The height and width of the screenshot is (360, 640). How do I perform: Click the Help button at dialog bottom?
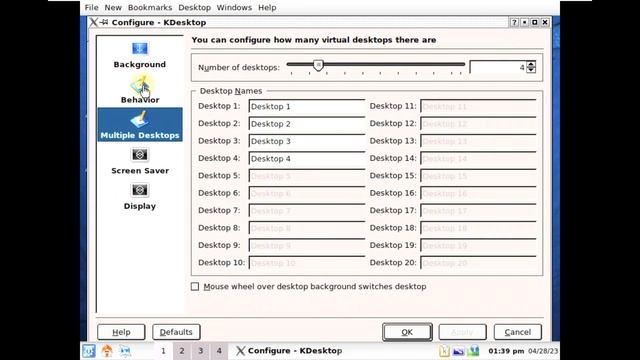tap(121, 332)
